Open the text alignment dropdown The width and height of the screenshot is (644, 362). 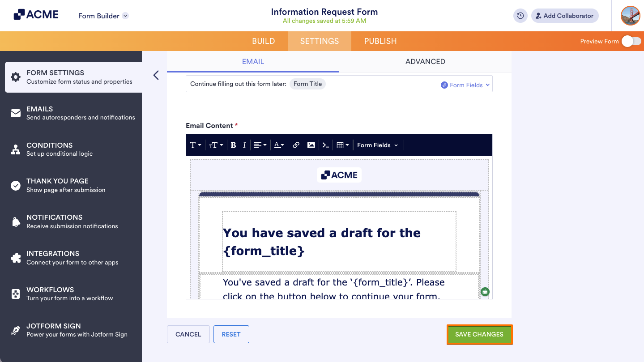pos(260,145)
